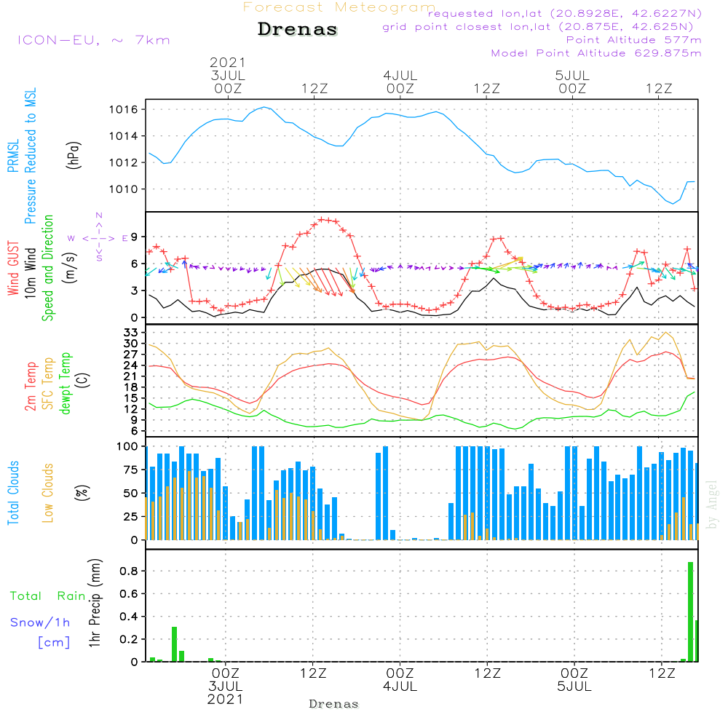Click the grid point closest lon,lat text

538,27
